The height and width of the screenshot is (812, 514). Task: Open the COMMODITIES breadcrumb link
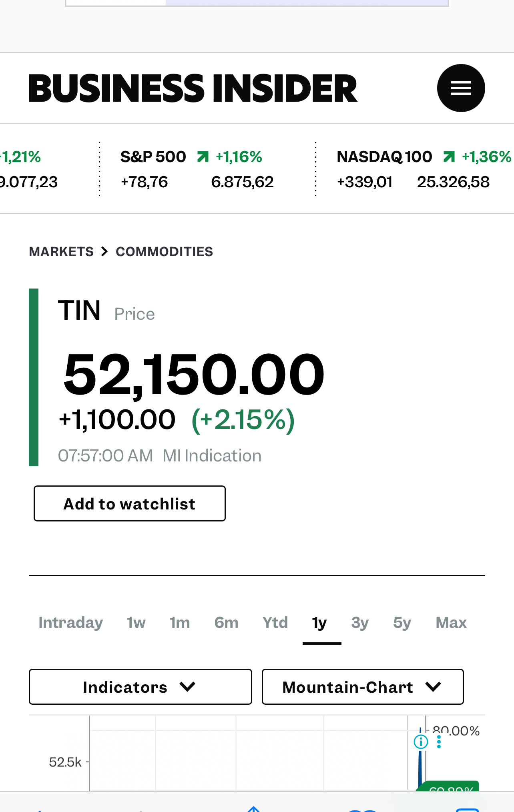coord(164,251)
